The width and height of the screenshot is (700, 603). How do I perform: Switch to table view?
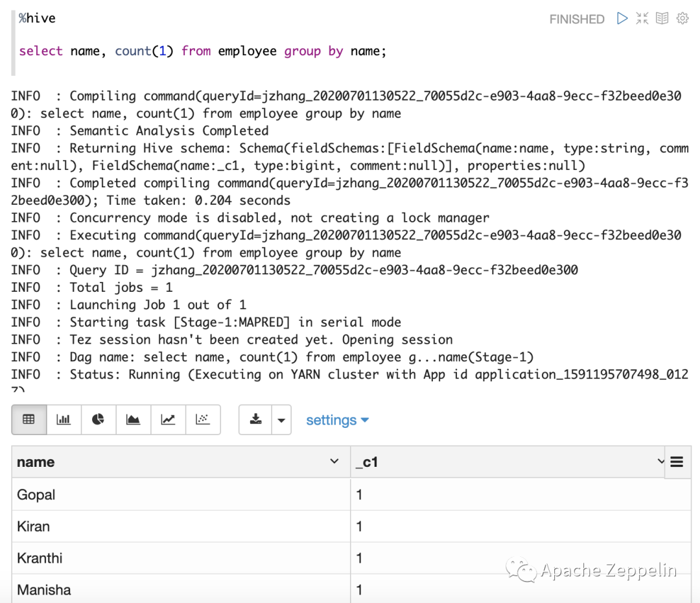tap(29, 420)
